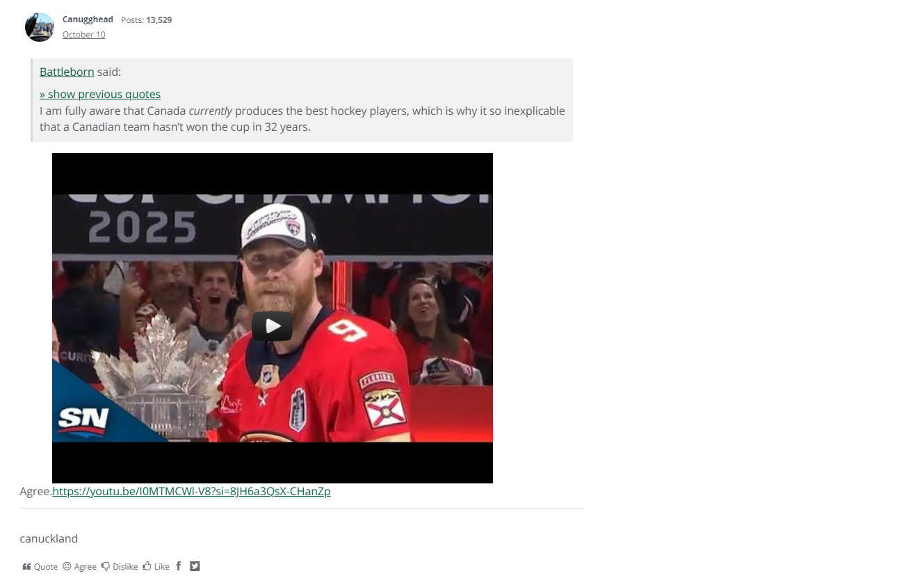Share the post via Facebook icon
The height and width of the screenshot is (578, 924).
click(178, 566)
